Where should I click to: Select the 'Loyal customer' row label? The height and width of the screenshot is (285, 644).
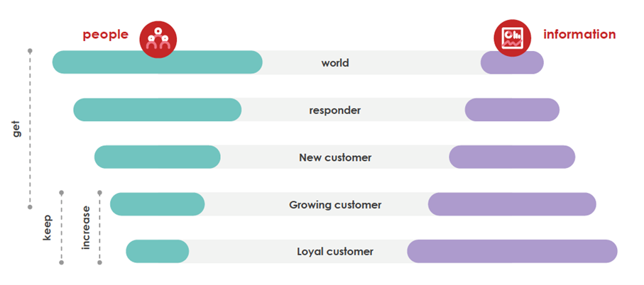tap(335, 252)
